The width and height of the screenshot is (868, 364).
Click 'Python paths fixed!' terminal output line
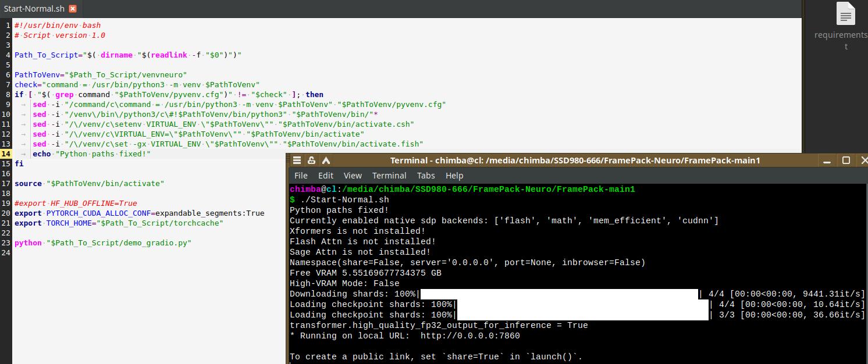(x=339, y=210)
